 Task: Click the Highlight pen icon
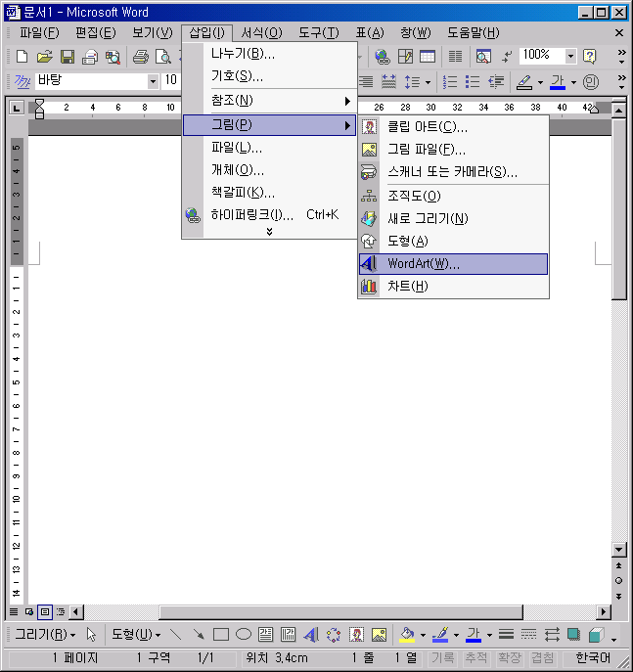coord(524,81)
